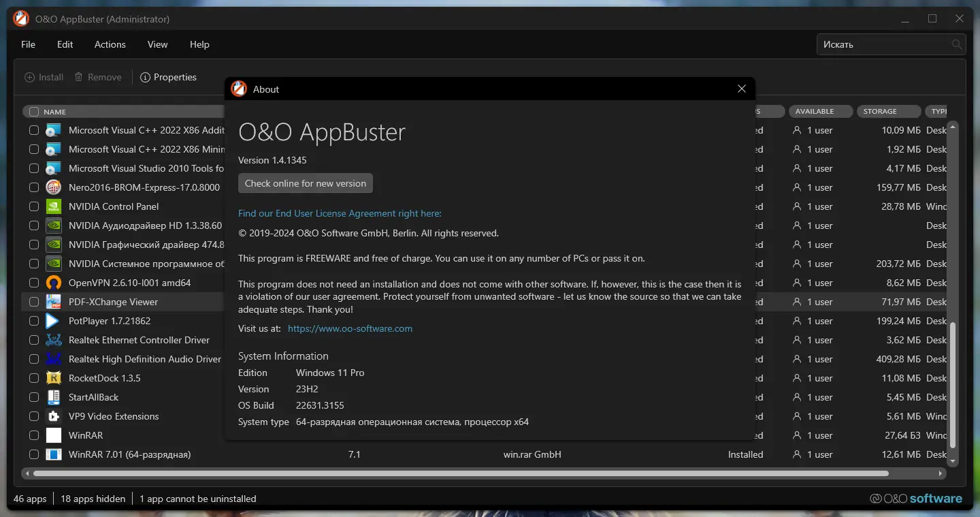Click the StartAllBack app icon
This screenshot has width=980, height=517.
pos(54,397)
